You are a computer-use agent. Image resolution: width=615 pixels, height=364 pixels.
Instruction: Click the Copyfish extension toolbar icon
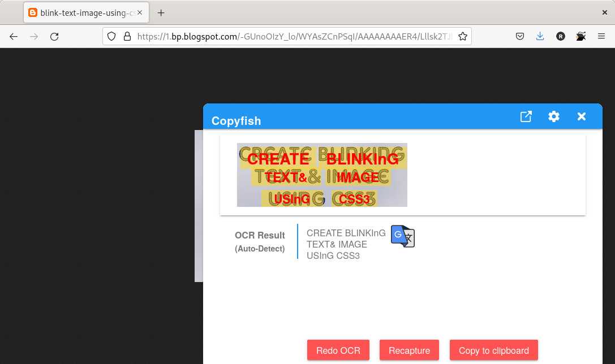coord(581,36)
